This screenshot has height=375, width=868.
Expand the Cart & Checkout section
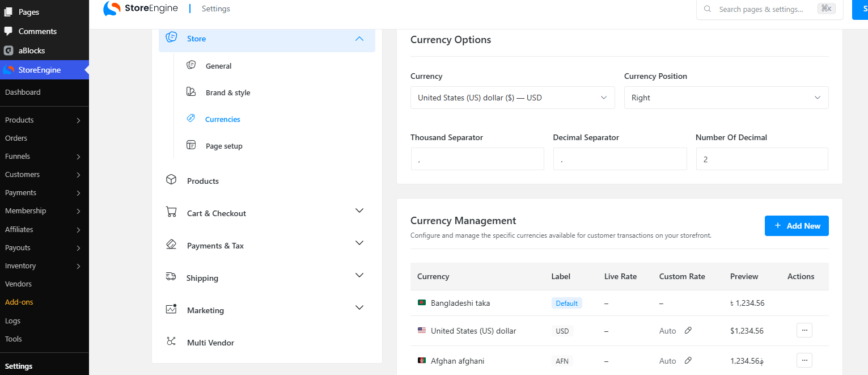tap(359, 210)
